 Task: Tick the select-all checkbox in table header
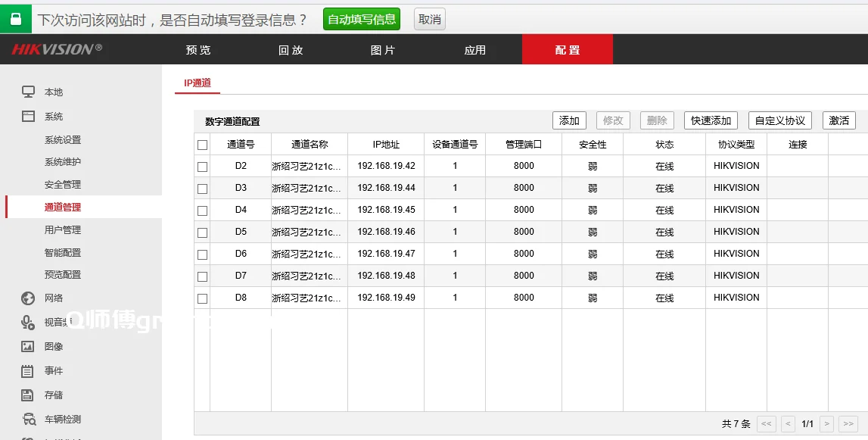click(x=202, y=145)
